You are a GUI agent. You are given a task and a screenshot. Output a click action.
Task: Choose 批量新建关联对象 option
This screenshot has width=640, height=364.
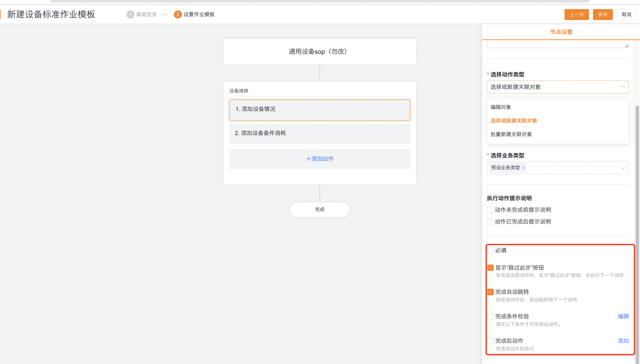[511, 134]
